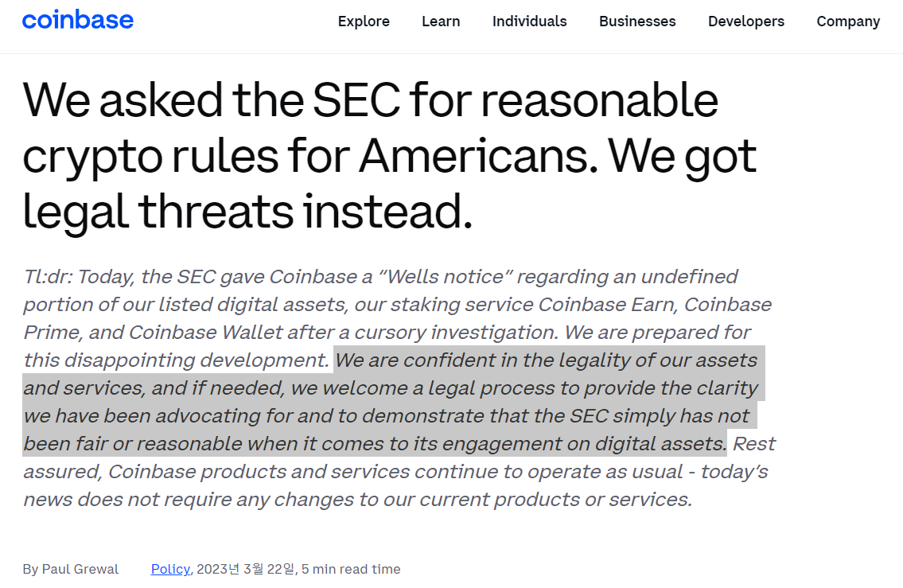The height and width of the screenshot is (588, 903).
Task: Go to the Developers section
Action: click(745, 21)
